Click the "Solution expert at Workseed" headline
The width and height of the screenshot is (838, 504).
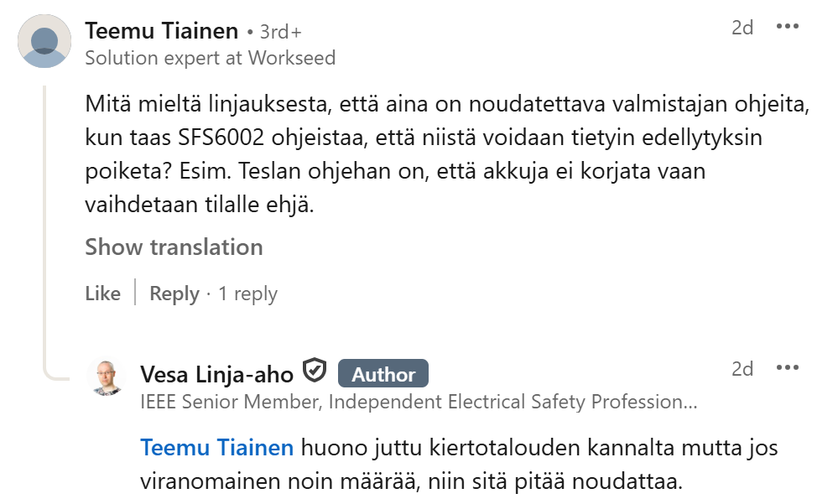(x=210, y=58)
